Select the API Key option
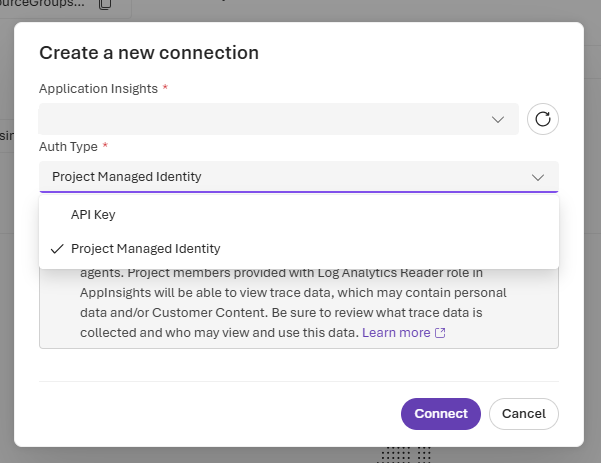 299,215
